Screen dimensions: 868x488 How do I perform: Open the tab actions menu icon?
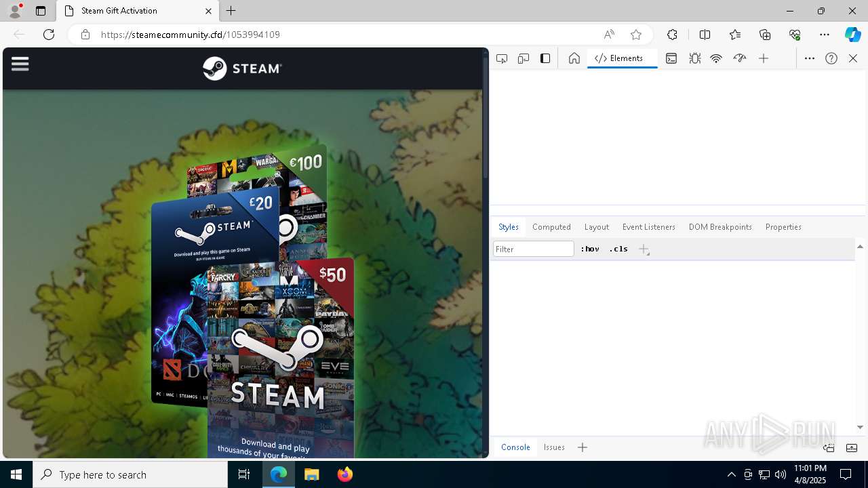41,11
